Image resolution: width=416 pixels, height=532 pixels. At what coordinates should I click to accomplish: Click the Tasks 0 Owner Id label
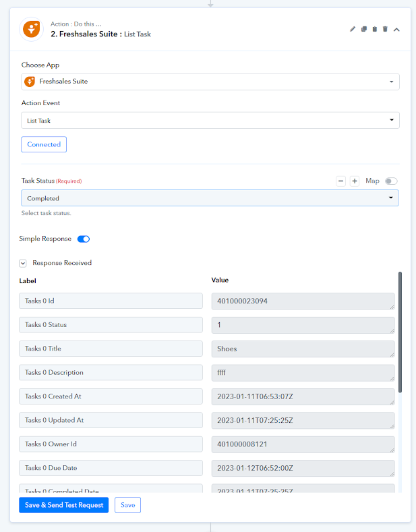pyautogui.click(x=111, y=444)
